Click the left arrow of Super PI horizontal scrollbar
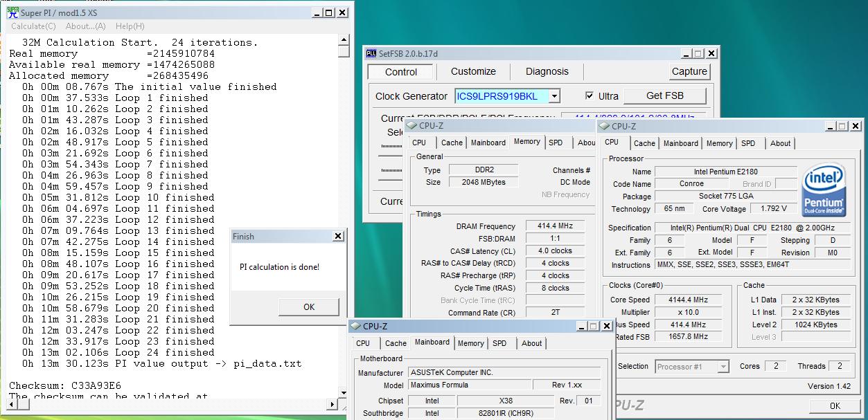868x420 pixels. click(x=10, y=403)
